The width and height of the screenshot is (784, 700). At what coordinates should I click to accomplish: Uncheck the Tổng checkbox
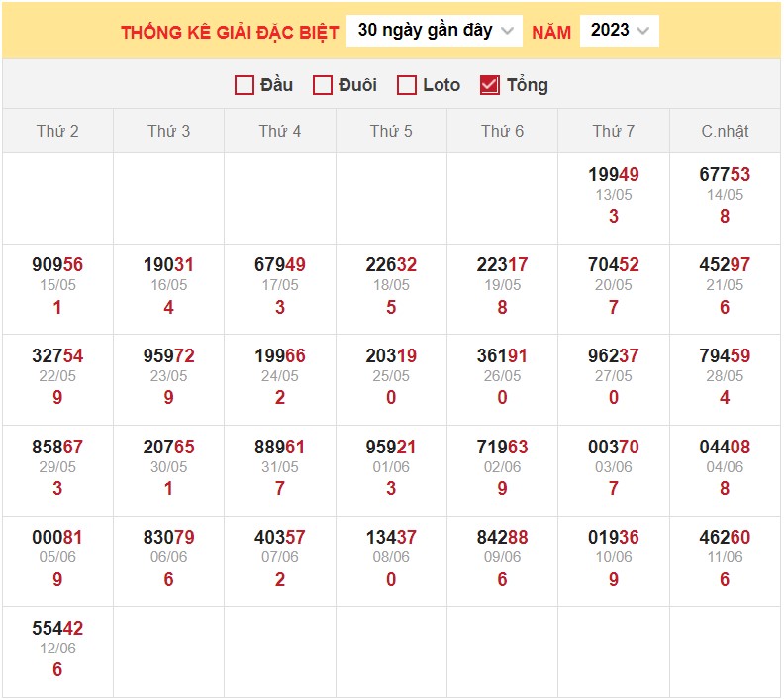pyautogui.click(x=489, y=85)
